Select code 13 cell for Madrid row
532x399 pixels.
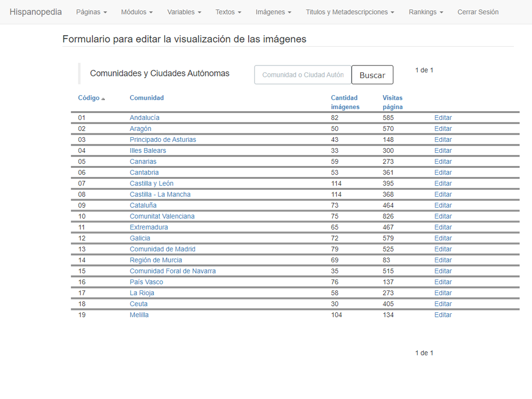click(82, 249)
